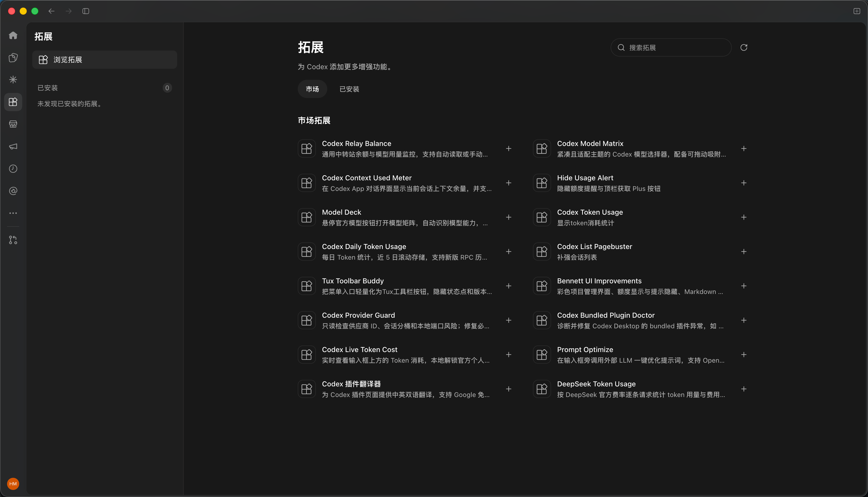Click the asterisk icon in the sidebar
The width and height of the screenshot is (868, 497).
(13, 80)
